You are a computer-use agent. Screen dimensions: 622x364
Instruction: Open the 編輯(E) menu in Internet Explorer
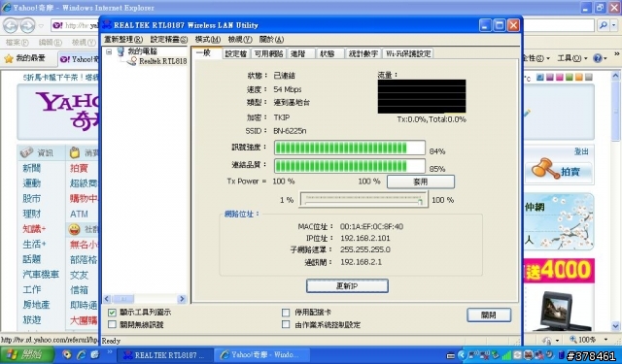tap(50, 42)
